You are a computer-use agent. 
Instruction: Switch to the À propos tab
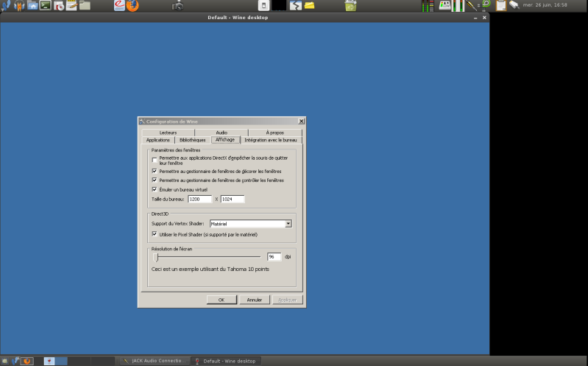click(x=275, y=133)
